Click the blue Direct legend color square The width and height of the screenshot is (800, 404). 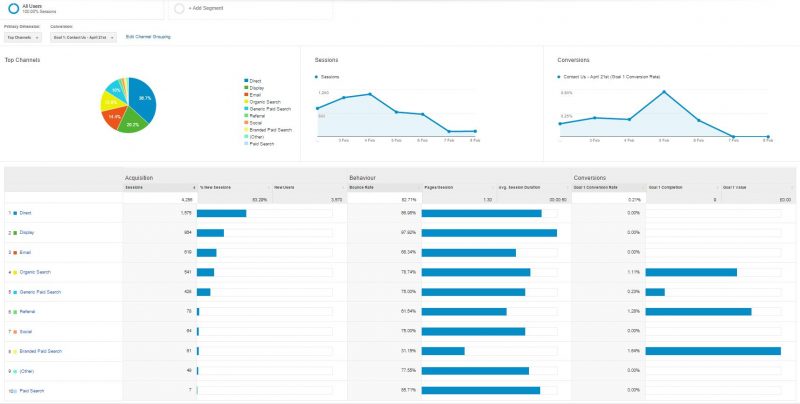246,81
